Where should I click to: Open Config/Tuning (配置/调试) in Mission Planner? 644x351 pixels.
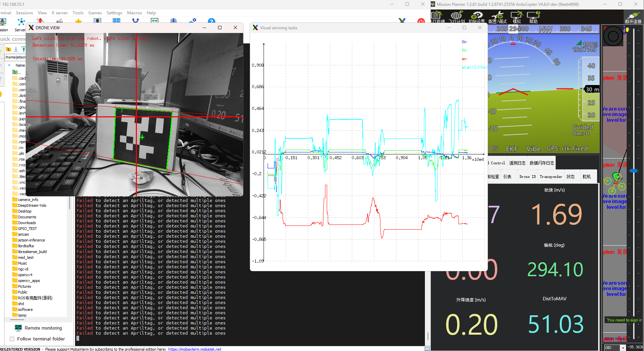click(x=498, y=17)
